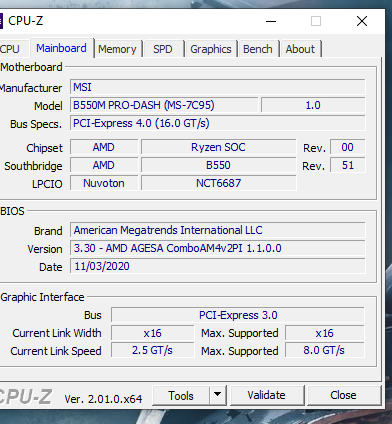Open the Memory tab
Screen dimensions: 392x424
tap(117, 49)
